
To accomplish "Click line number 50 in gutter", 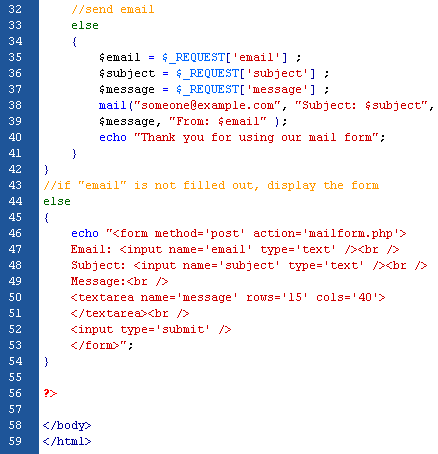I will point(15,297).
